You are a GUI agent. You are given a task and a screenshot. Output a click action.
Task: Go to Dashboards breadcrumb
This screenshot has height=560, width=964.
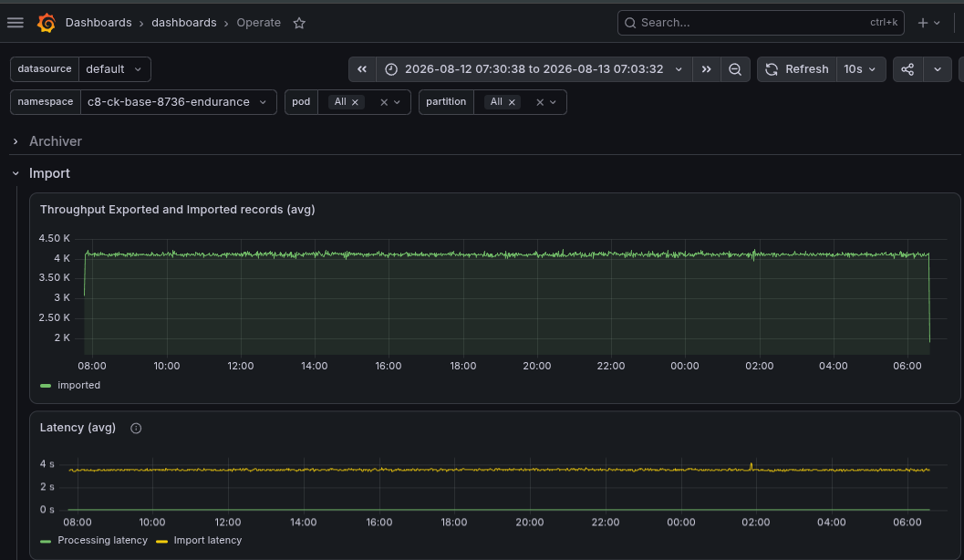point(98,23)
